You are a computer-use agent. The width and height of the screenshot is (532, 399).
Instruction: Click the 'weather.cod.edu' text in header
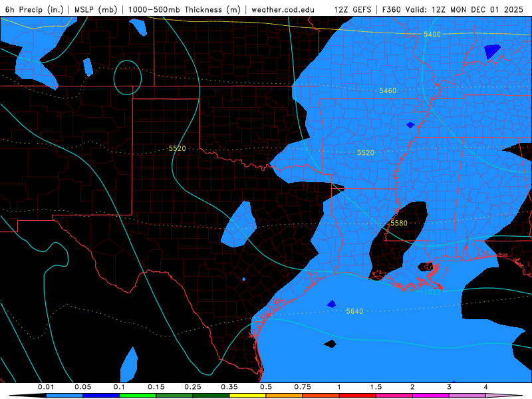point(283,9)
